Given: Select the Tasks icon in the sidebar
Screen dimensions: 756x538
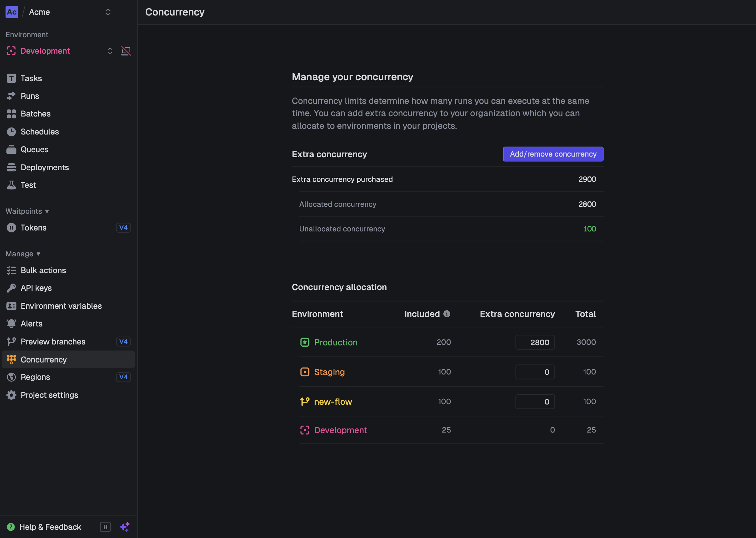Looking at the screenshot, I should pos(11,78).
